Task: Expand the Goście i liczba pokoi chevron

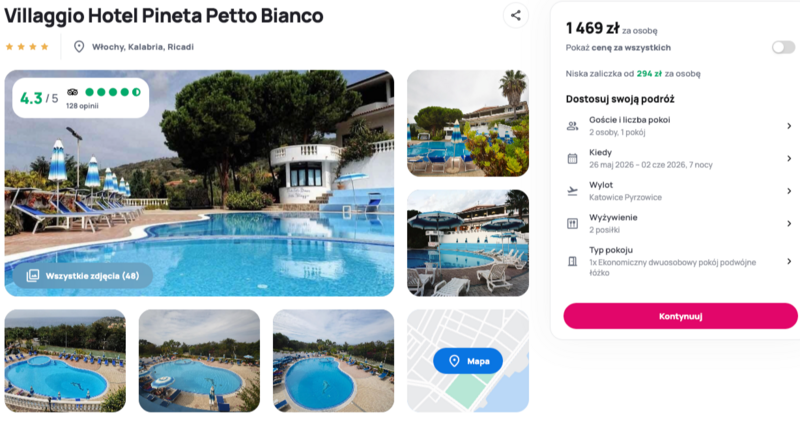Action: [788, 125]
